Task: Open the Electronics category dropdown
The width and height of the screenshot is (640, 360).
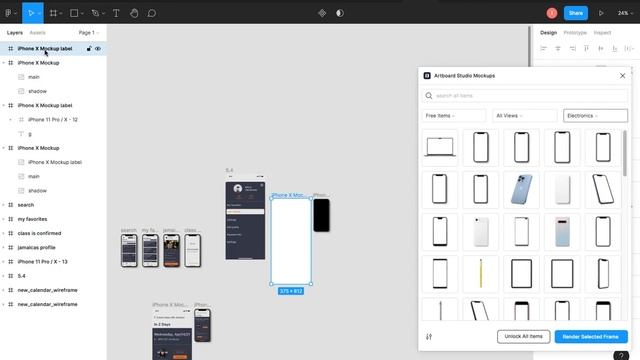Action: coord(596,116)
